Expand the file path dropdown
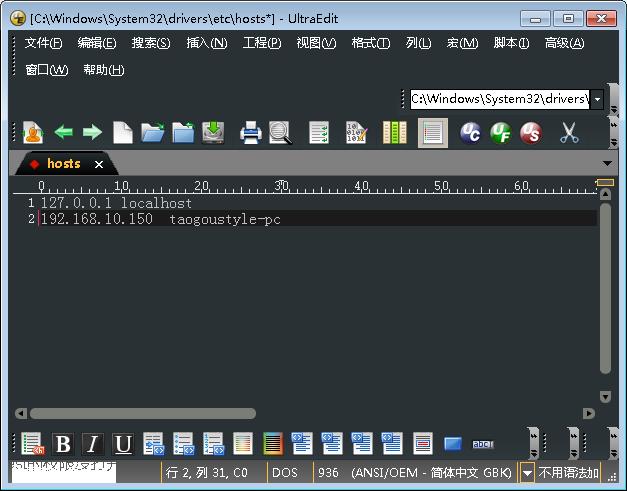 pyautogui.click(x=597, y=99)
